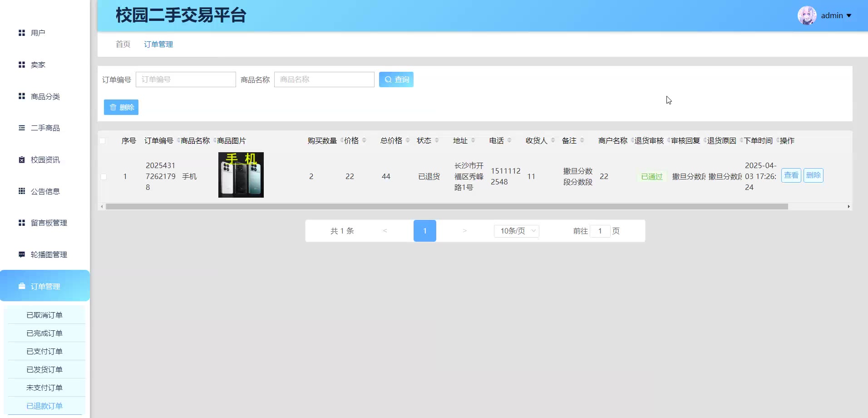Open the 二手商品 list icon

(x=21, y=128)
